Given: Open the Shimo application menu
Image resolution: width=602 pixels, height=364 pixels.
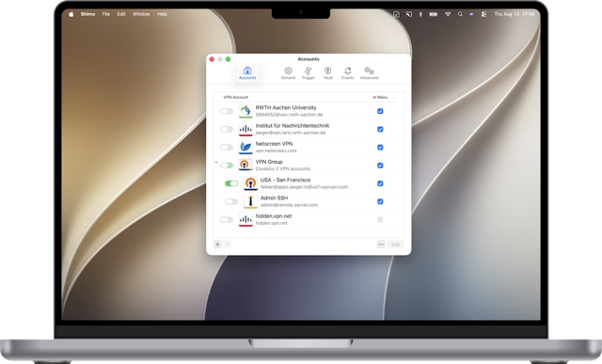Looking at the screenshot, I should click(x=87, y=14).
